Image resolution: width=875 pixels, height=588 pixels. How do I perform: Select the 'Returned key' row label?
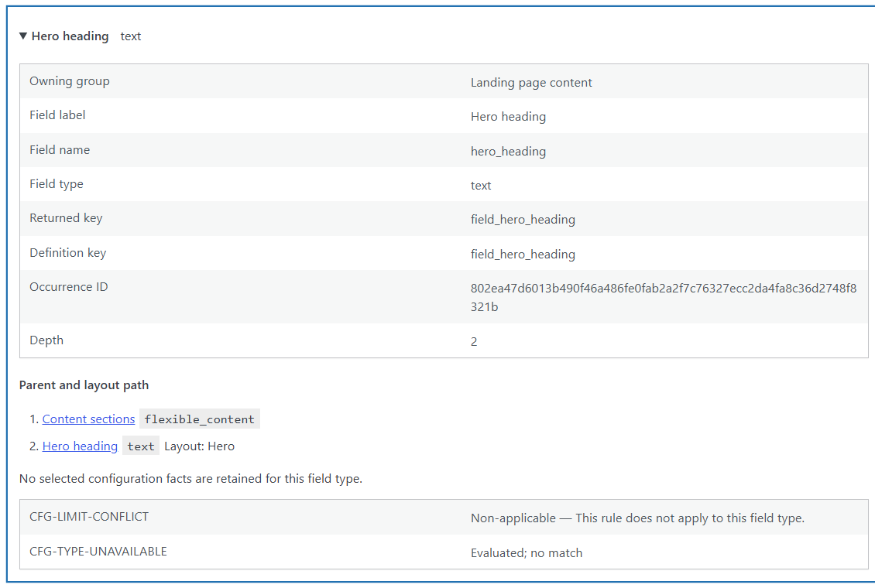coord(66,218)
